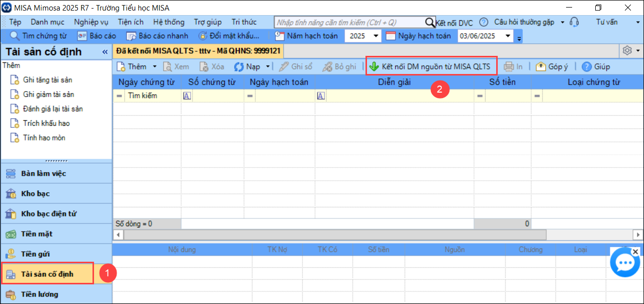This screenshot has width=644, height=304.
Task: Switch to the Tiền mặt module
Action: [x=56, y=234]
